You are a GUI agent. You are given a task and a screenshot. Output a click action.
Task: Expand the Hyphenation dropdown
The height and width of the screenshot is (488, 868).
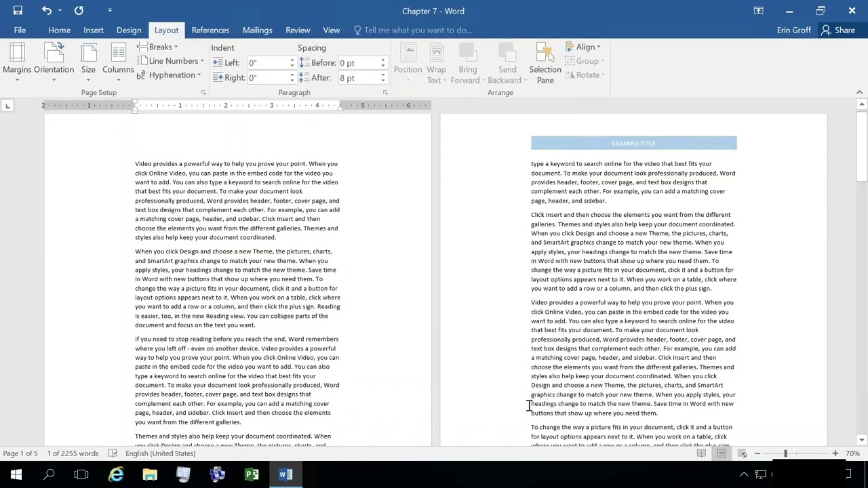pyautogui.click(x=169, y=75)
